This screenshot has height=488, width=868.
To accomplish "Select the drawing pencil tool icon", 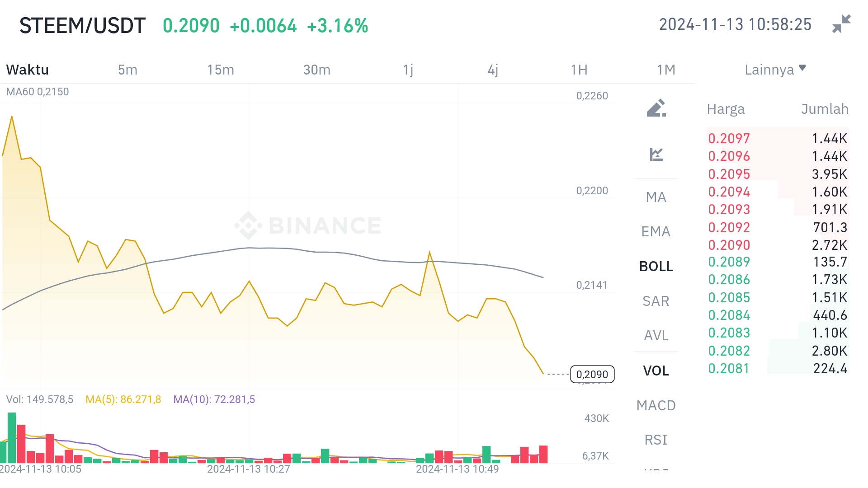I will click(656, 108).
